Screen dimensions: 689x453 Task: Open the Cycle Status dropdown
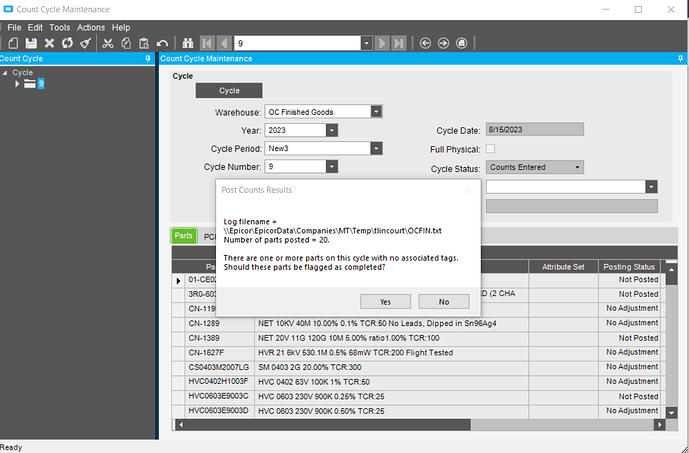click(577, 167)
